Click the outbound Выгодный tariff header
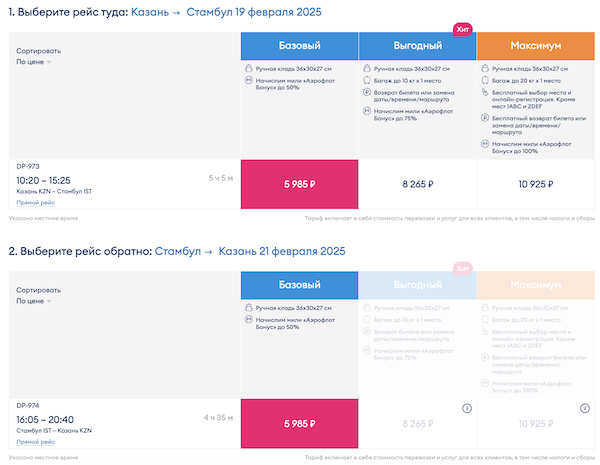Image resolution: width=600 pixels, height=465 pixels. (416, 46)
